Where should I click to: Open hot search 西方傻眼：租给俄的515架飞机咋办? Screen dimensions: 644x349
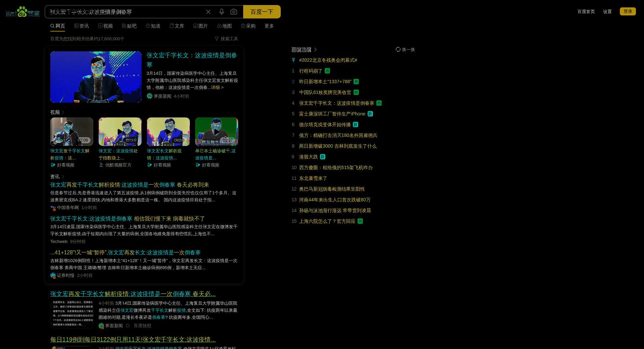336,167
